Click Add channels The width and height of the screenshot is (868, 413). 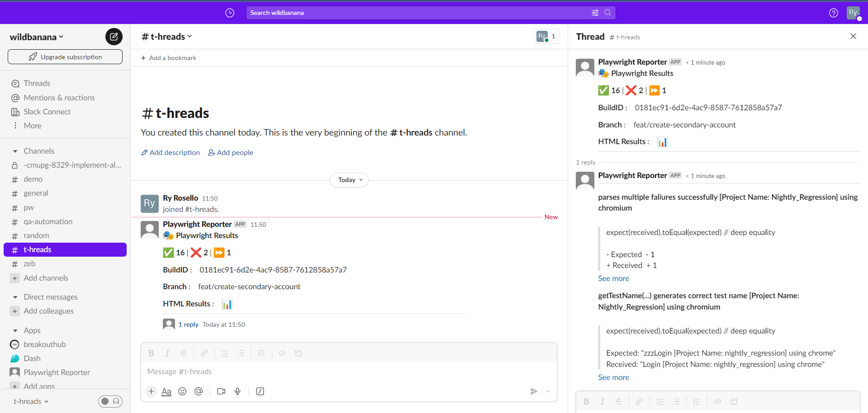(65, 278)
